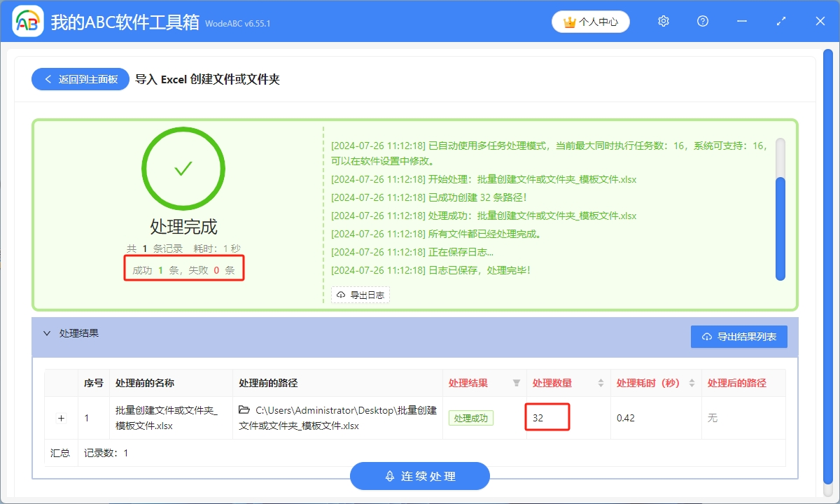Click the 处理成功 status tag

coord(470,417)
